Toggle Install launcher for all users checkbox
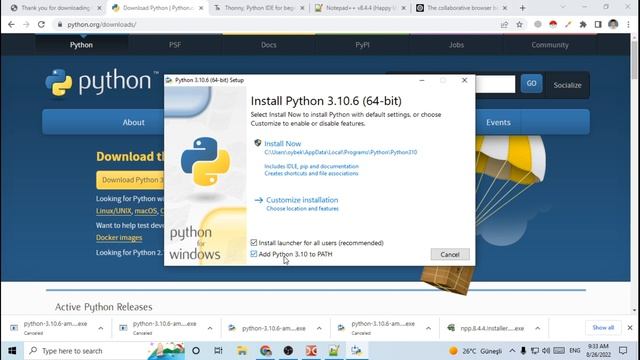 (253, 243)
